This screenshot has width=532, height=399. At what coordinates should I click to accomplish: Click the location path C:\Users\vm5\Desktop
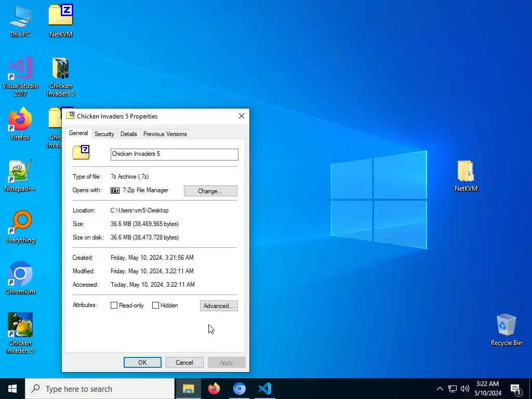[139, 210]
